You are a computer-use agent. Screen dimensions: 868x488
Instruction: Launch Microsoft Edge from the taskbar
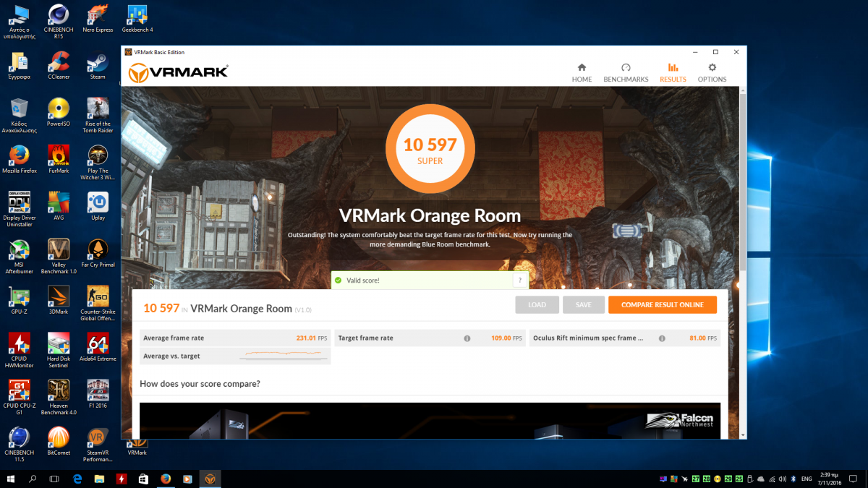(x=77, y=479)
